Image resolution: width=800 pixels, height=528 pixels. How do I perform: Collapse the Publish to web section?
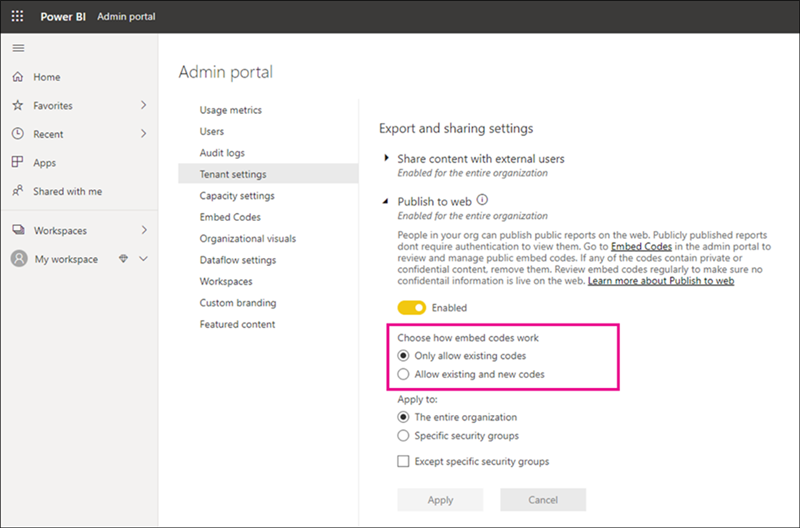pos(387,201)
